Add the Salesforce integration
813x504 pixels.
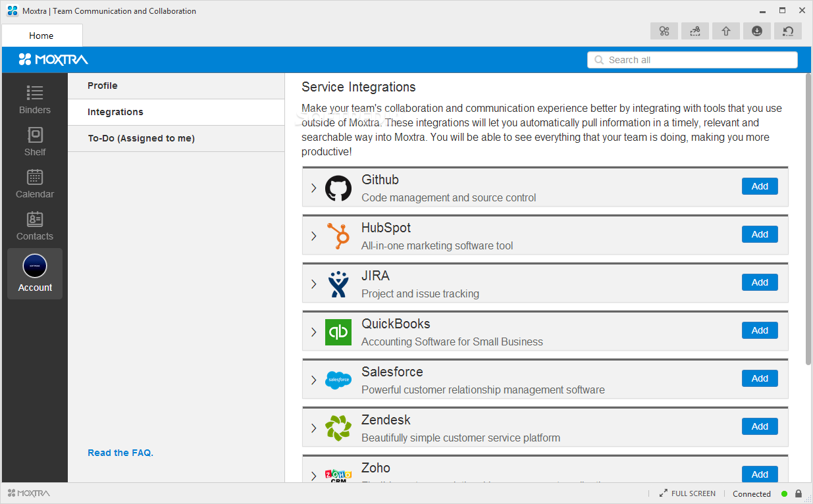[760, 378]
